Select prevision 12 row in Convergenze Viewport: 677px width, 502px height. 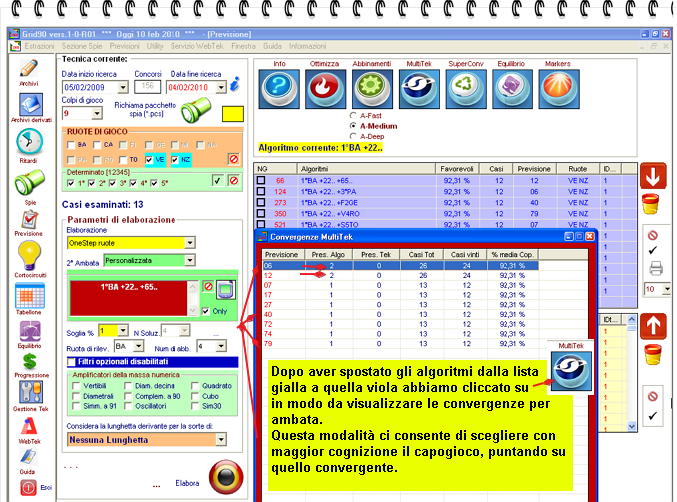400,275
